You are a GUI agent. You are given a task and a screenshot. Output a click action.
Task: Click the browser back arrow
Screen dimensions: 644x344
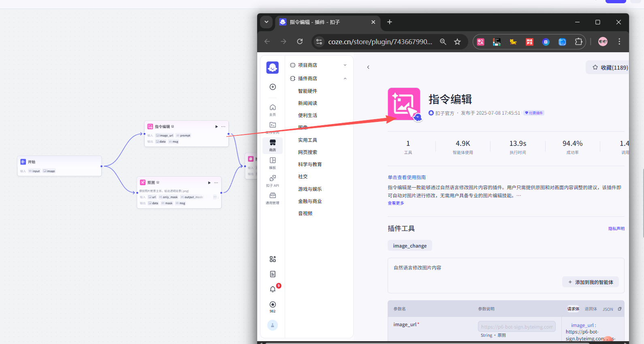pyautogui.click(x=267, y=41)
